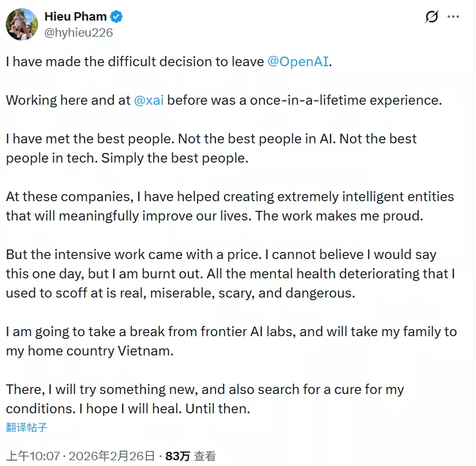Open the 83万 查看 view count

tap(190, 456)
